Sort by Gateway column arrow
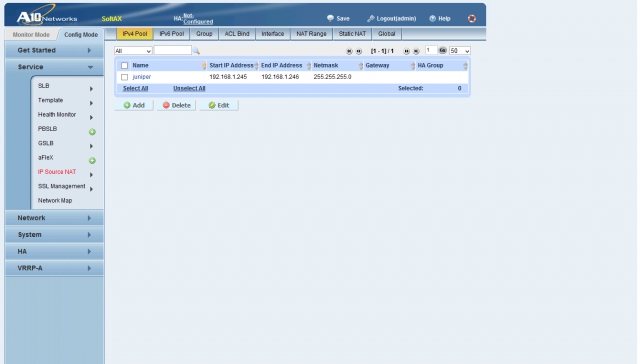The image size is (640, 364). point(413,66)
